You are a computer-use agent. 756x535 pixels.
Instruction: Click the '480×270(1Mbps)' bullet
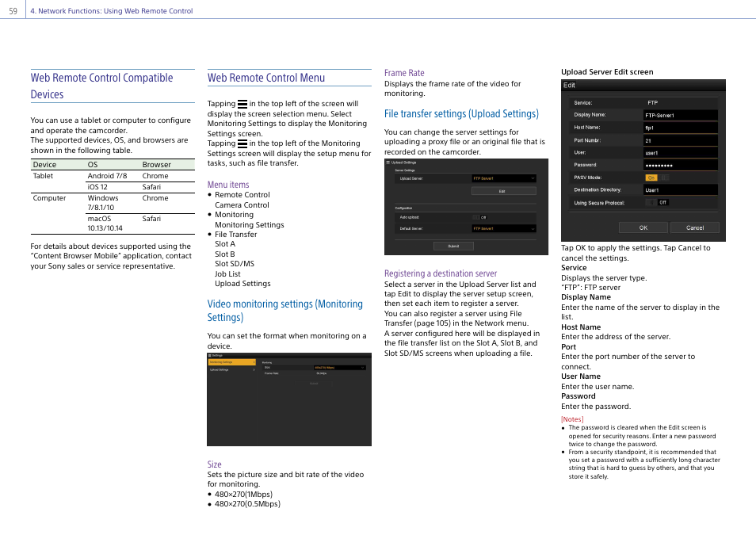pos(243,495)
